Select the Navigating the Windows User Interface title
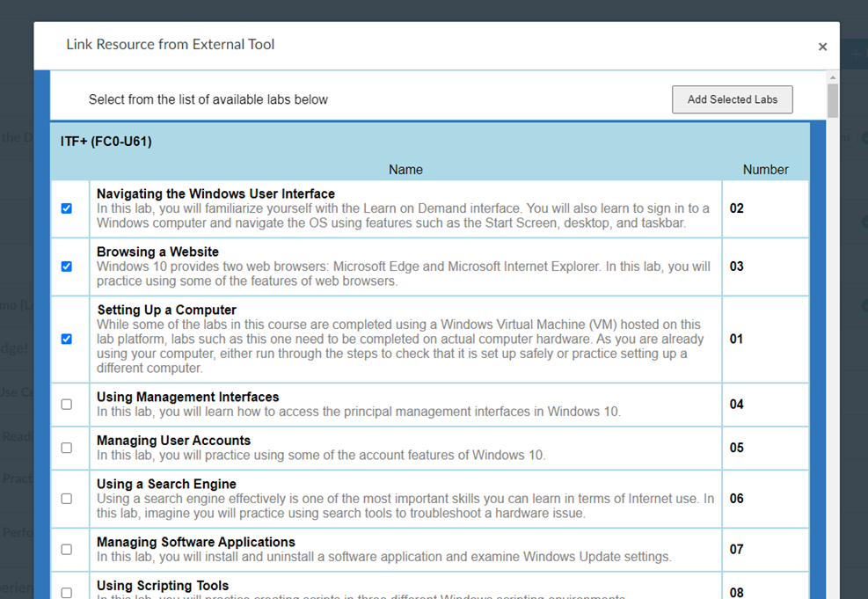Viewport: 868px width, 599px height. (215, 194)
